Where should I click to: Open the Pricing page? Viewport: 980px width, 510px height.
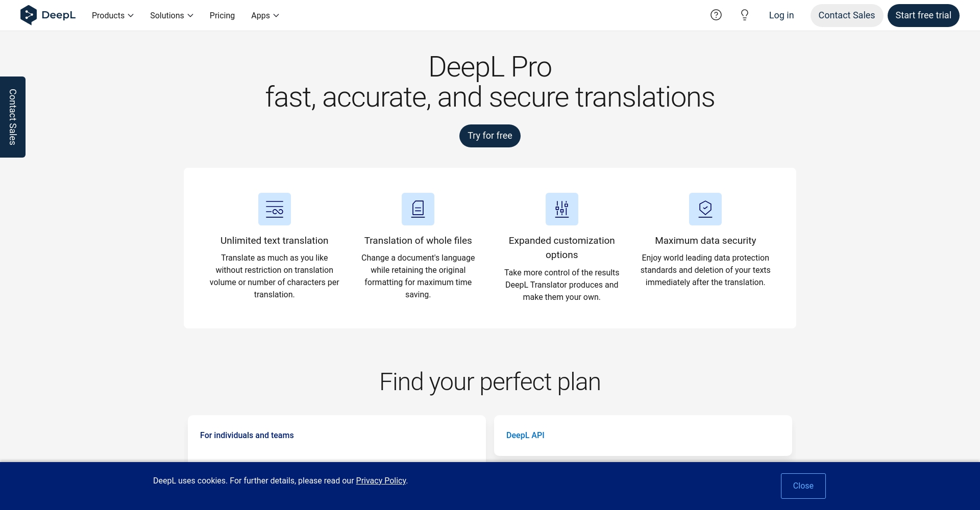222,15
